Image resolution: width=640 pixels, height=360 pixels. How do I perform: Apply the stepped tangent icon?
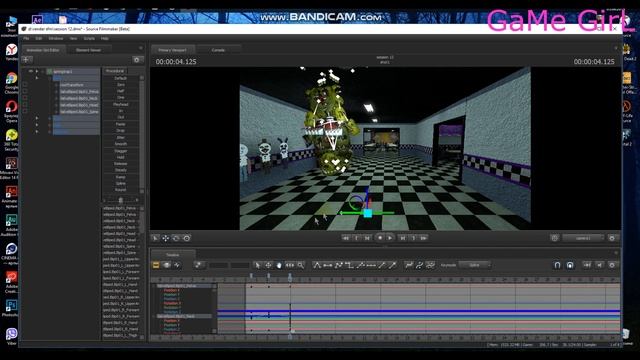(x=349, y=265)
